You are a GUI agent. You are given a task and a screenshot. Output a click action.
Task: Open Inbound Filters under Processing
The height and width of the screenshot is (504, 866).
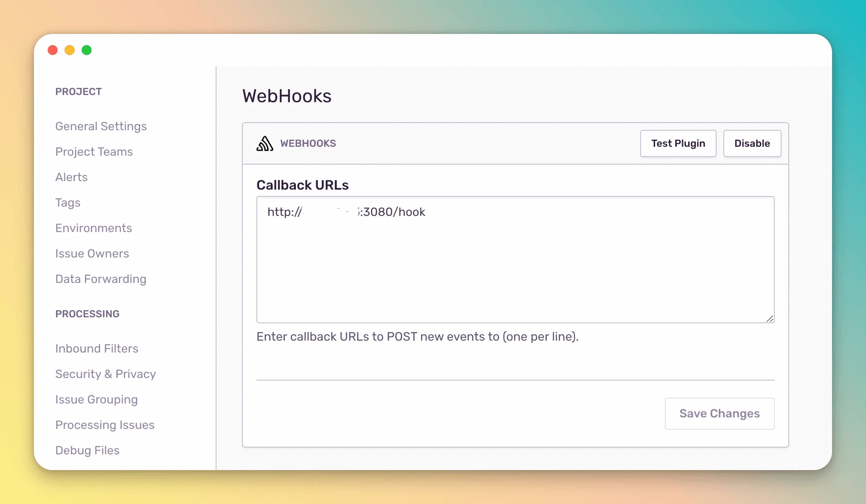[x=97, y=349]
